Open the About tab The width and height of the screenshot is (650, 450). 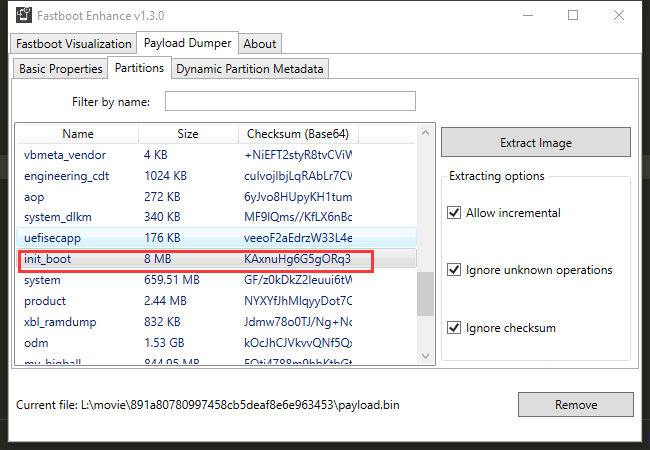point(260,44)
